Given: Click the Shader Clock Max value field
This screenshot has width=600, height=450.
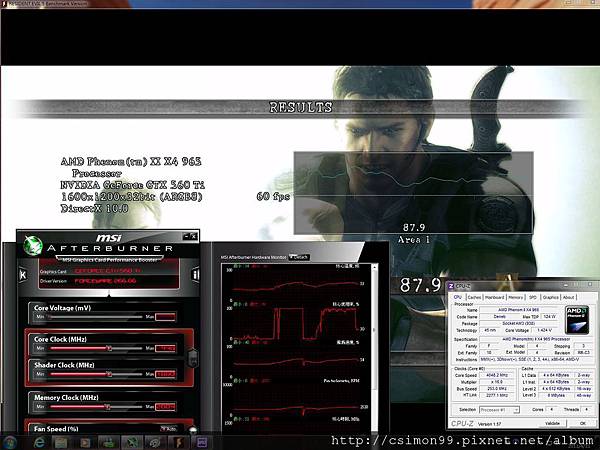Looking at the screenshot, I should (x=165, y=374).
